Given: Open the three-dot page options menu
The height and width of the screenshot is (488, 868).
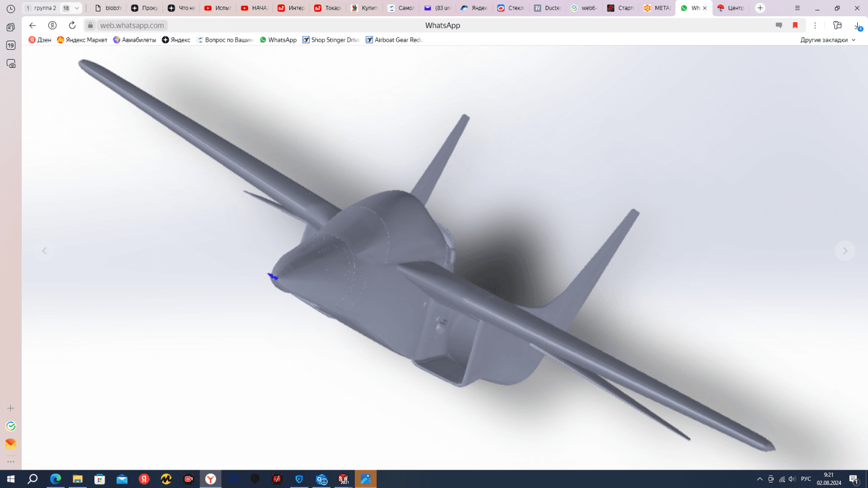Looking at the screenshot, I should (x=815, y=25).
